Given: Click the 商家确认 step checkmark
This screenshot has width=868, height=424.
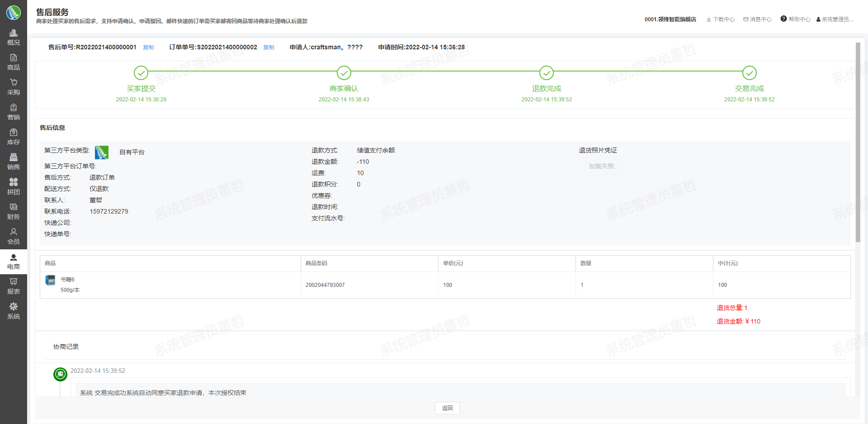Looking at the screenshot, I should click(x=344, y=73).
